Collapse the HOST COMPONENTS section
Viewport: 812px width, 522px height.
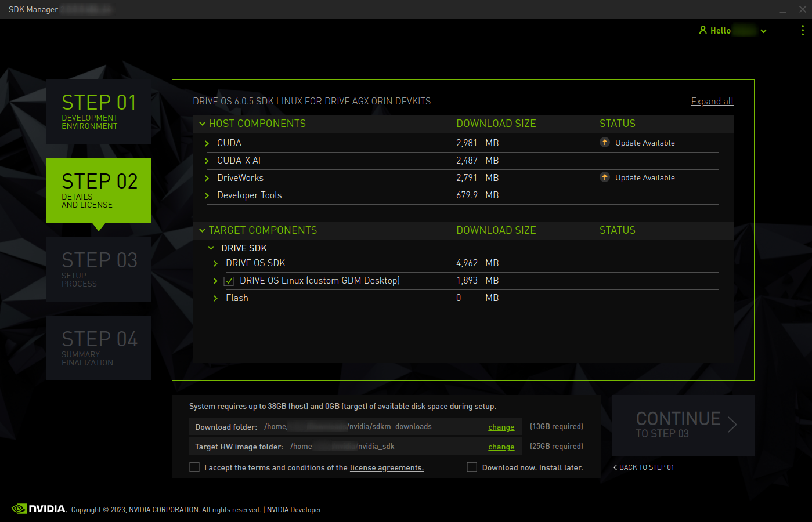[x=203, y=124]
